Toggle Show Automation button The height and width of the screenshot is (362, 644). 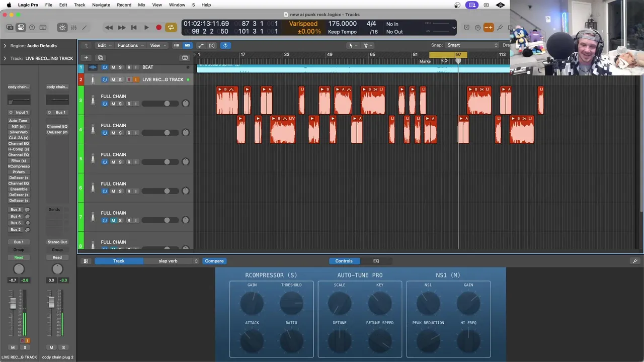click(201, 45)
